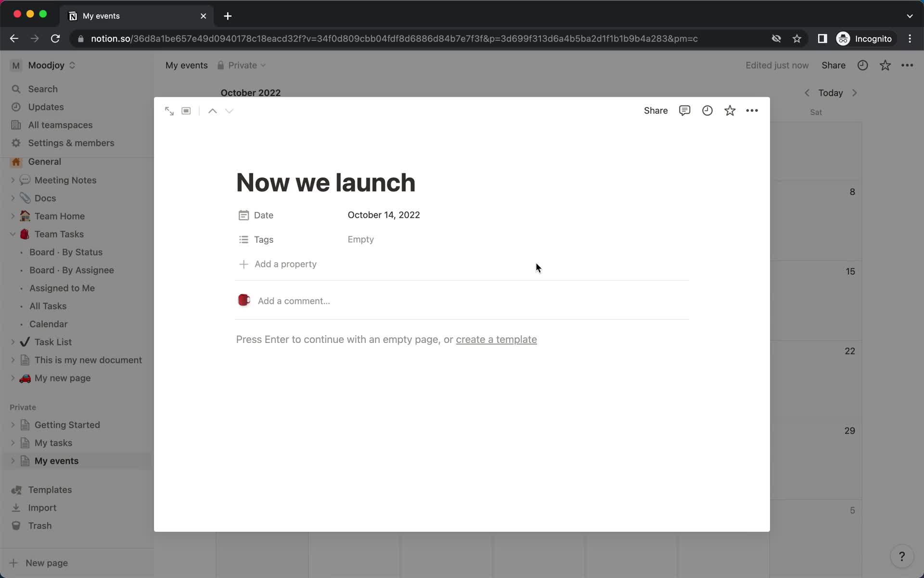Navigate to previous page using up arrow
This screenshot has height=578, width=924.
(x=212, y=110)
